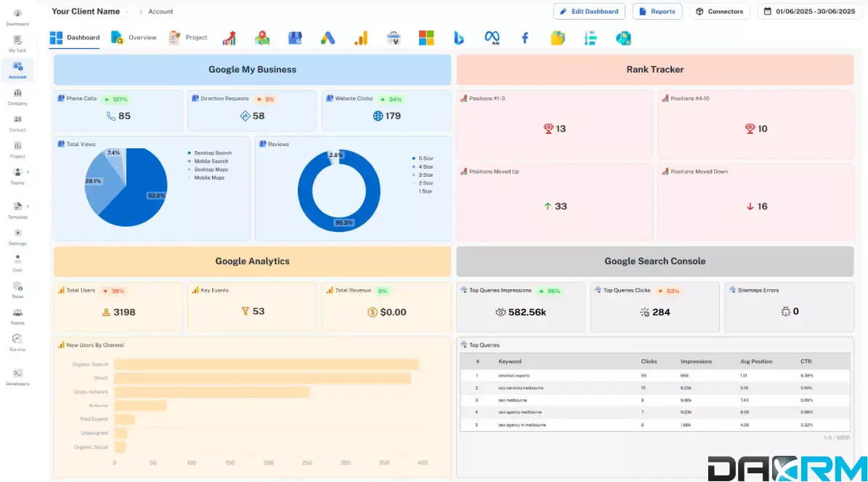Open the Google Analytics connector icon

(x=361, y=37)
